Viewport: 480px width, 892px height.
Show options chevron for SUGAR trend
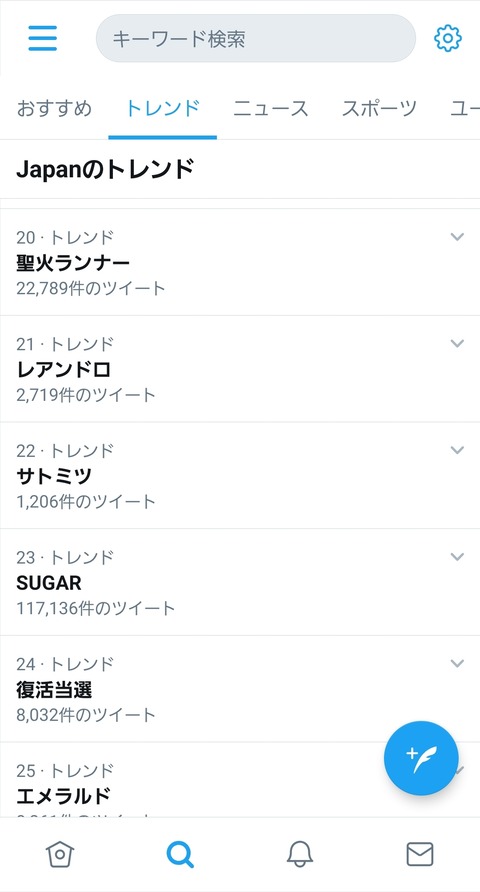tap(457, 556)
